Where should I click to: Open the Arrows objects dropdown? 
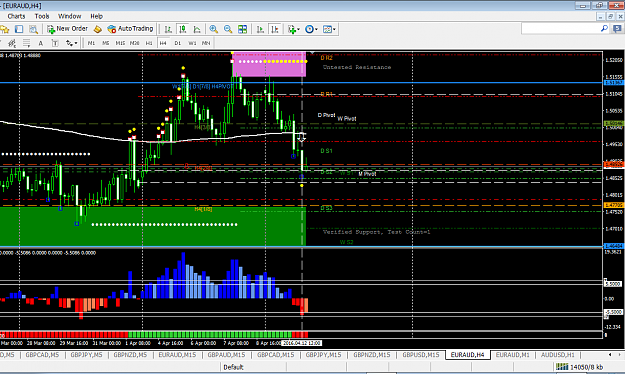(x=72, y=43)
